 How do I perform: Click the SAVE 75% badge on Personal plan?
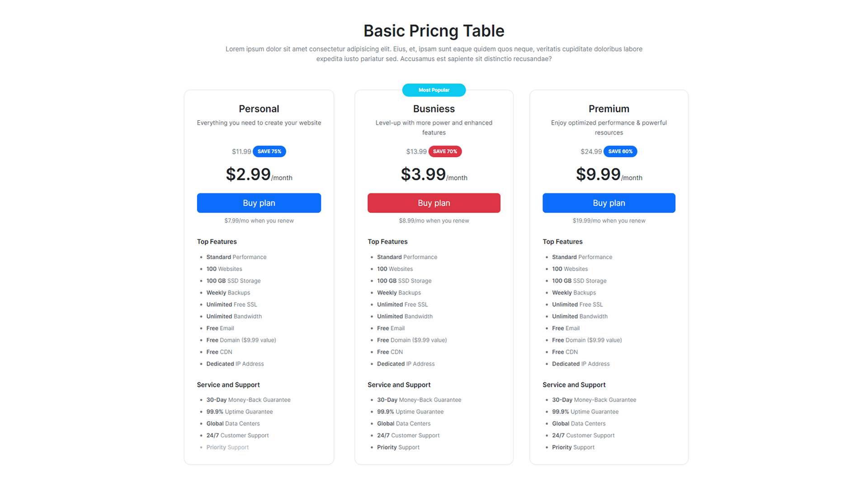pyautogui.click(x=269, y=151)
